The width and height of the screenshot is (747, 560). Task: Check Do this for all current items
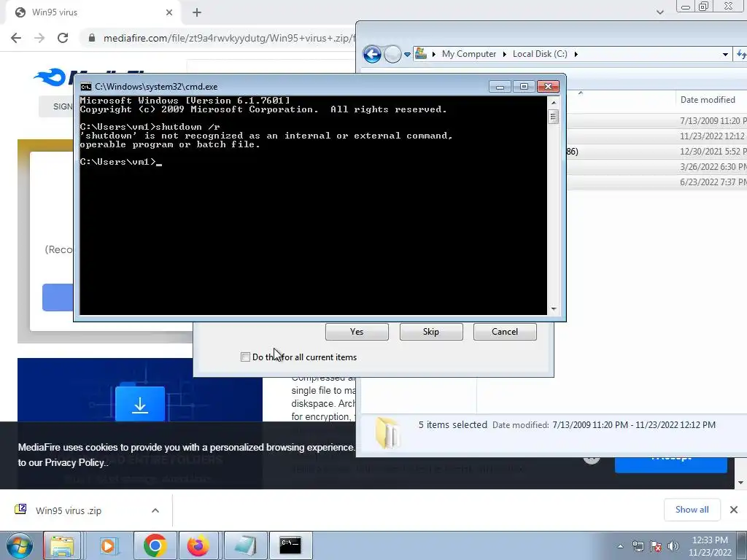(245, 357)
